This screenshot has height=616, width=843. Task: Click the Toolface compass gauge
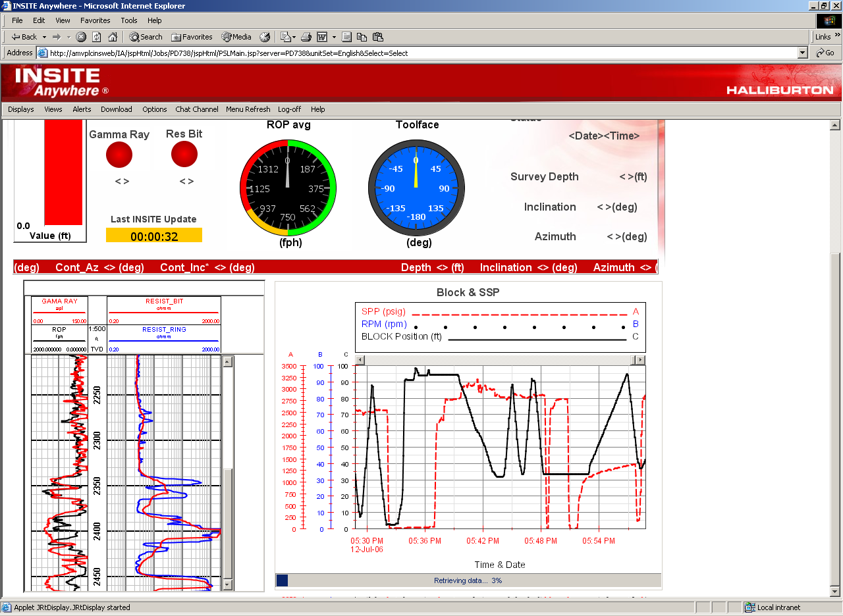[x=416, y=188]
